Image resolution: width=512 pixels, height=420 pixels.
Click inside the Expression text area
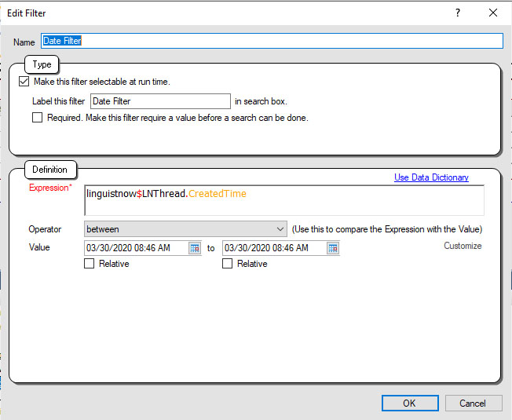(x=283, y=199)
